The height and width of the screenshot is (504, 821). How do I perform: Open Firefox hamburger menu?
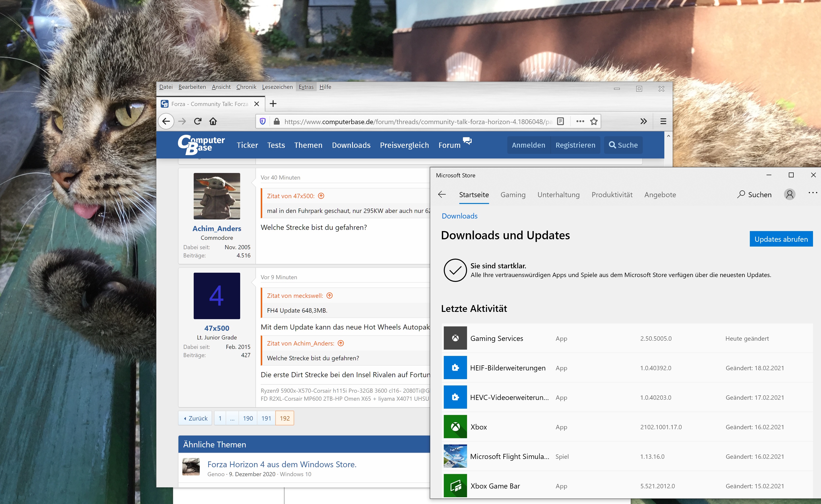click(663, 121)
